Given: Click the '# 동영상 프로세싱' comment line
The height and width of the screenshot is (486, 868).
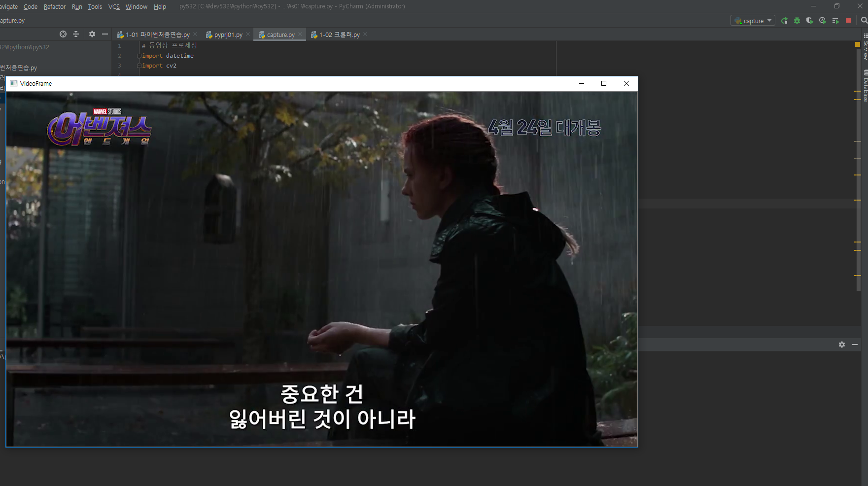Looking at the screenshot, I should (x=170, y=45).
